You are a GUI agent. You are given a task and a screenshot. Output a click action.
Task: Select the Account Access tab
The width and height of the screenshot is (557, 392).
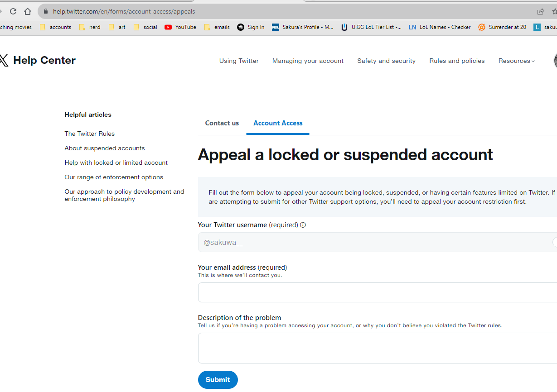pos(278,123)
